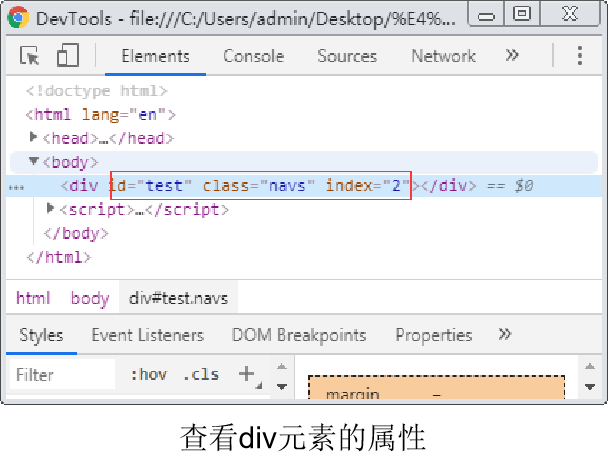Collapse the body element node
The image size is (609, 469).
point(33,161)
